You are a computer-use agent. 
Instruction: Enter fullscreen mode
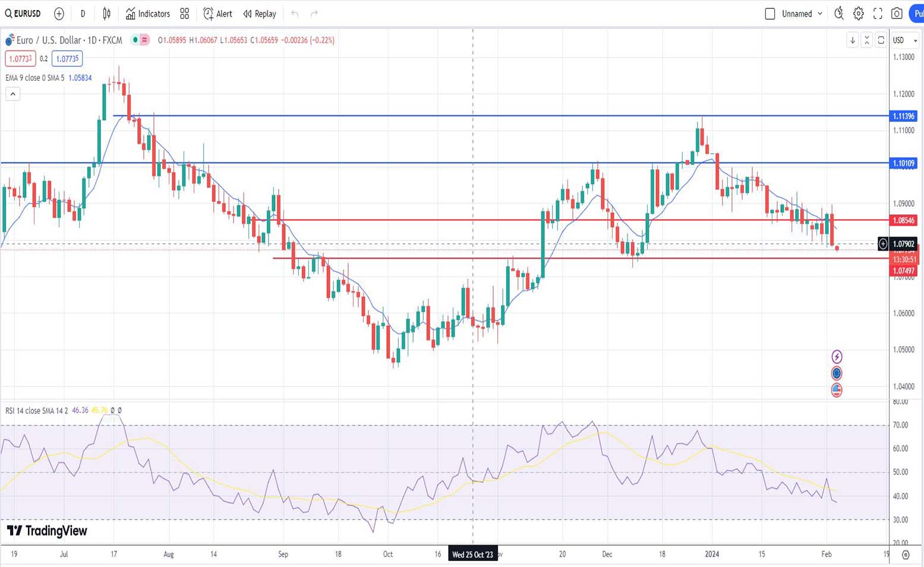pos(878,14)
